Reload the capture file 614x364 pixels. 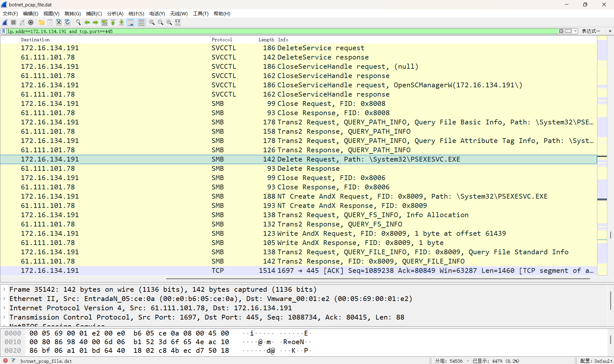pyautogui.click(x=68, y=22)
